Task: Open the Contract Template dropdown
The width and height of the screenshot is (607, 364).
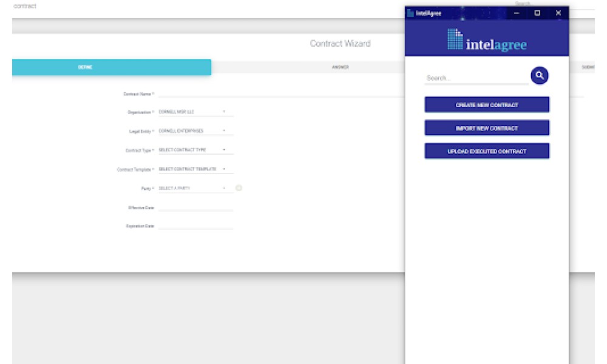Action: coord(195,169)
